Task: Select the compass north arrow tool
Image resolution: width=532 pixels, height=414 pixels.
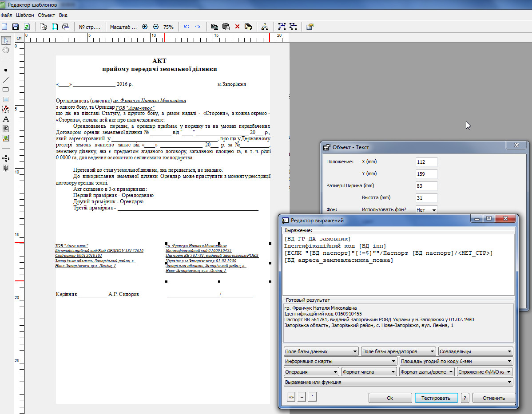Action: (6, 158)
